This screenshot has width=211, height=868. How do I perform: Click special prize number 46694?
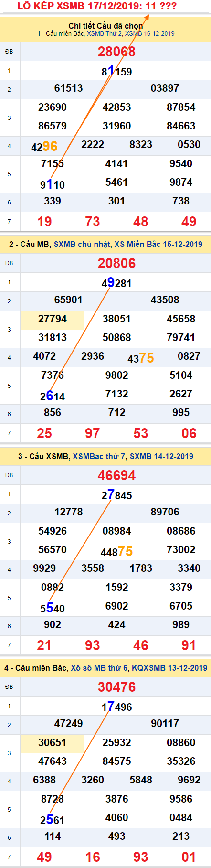point(116,475)
